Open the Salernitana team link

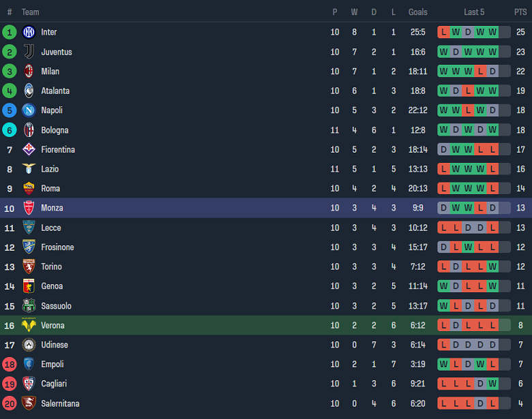point(60,403)
